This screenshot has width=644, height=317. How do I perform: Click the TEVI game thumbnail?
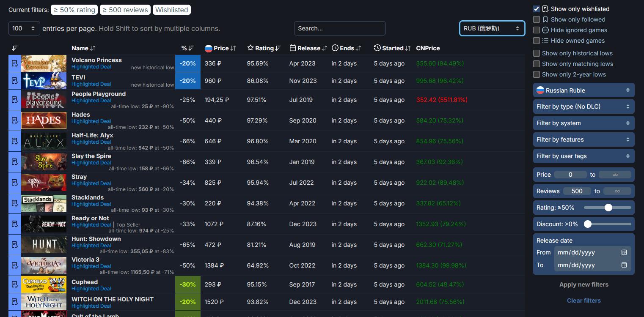pyautogui.click(x=44, y=81)
